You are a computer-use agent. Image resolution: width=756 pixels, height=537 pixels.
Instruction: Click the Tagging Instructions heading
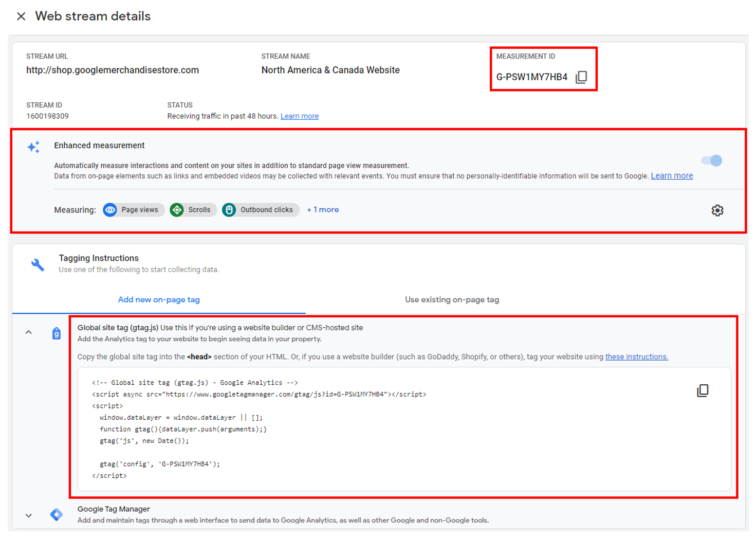click(x=99, y=258)
